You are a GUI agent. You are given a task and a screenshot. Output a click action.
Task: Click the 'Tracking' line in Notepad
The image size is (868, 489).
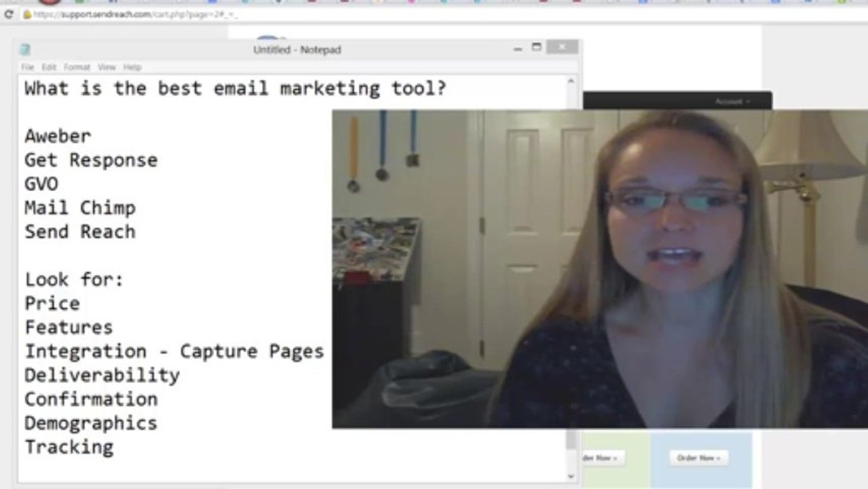click(69, 447)
